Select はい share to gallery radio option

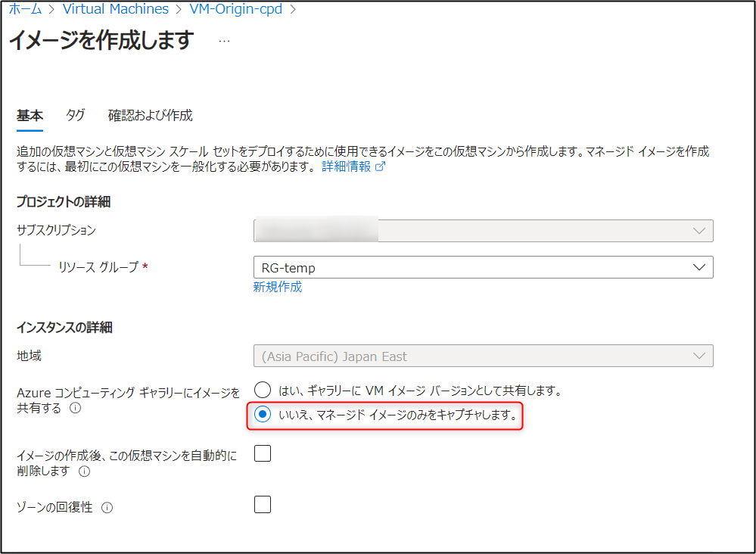(263, 390)
